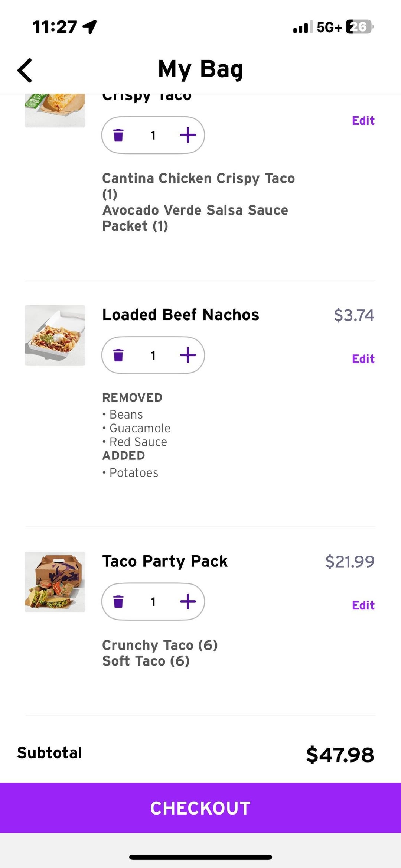This screenshot has width=401, height=868.
Task: Open the Loaded Beef Nachos thumbnail image
Action: click(55, 335)
